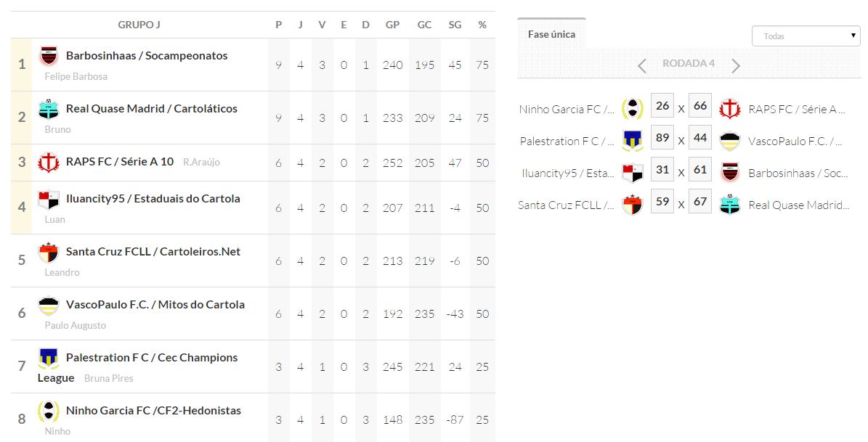This screenshot has height=442, width=868.
Task: Open Barbosinhaas / Socampeonatos team link
Action: 147,56
